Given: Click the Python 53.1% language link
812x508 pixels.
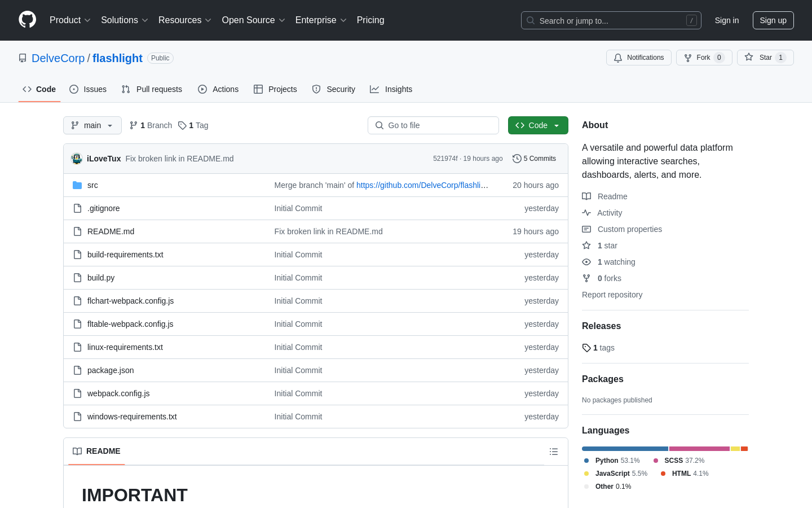Looking at the screenshot, I should click(x=612, y=461).
